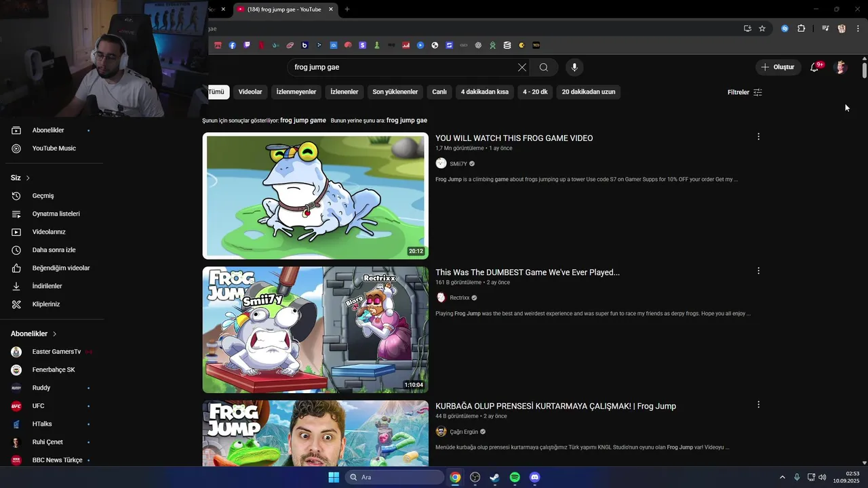Open the Rectrixx Frog Jump thumbnail

click(315, 329)
